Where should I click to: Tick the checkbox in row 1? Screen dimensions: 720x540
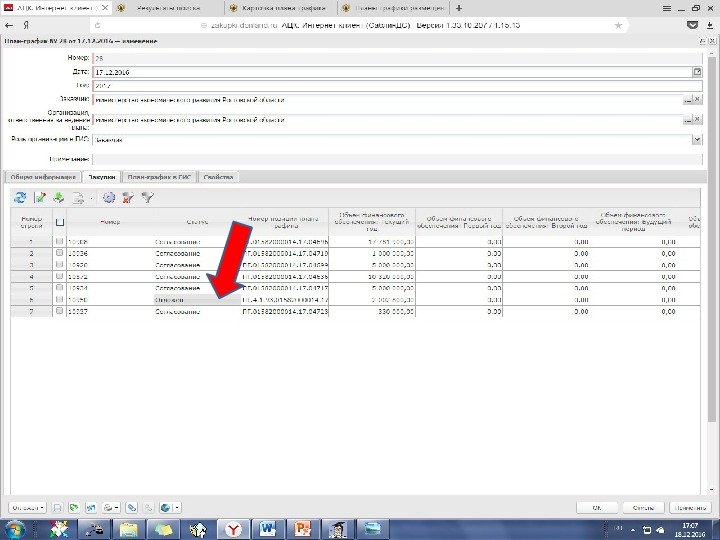(x=59, y=241)
